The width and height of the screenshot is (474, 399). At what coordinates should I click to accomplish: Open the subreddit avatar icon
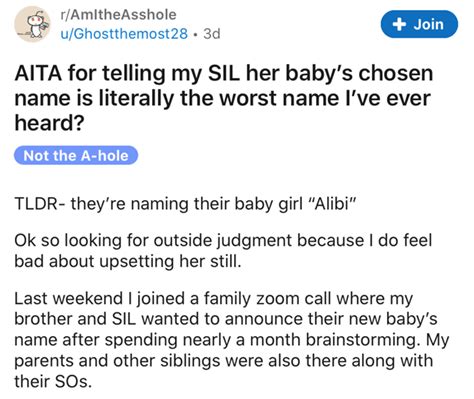pos(32,24)
